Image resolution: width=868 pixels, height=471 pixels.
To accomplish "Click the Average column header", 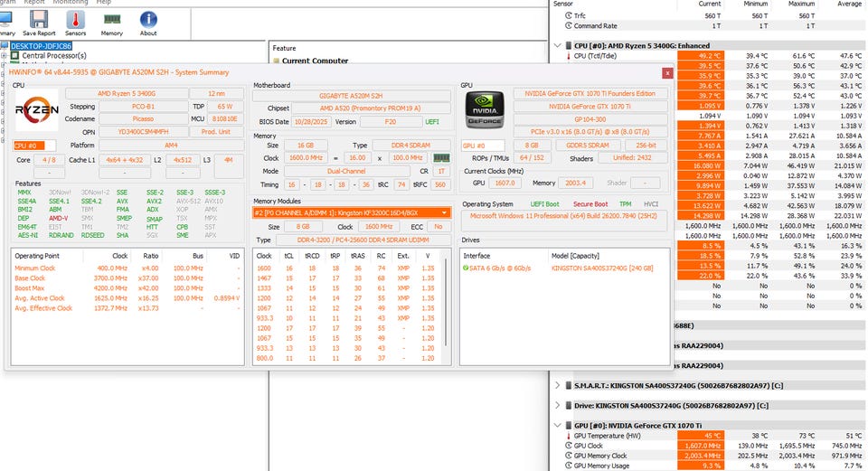I will pos(850,4).
